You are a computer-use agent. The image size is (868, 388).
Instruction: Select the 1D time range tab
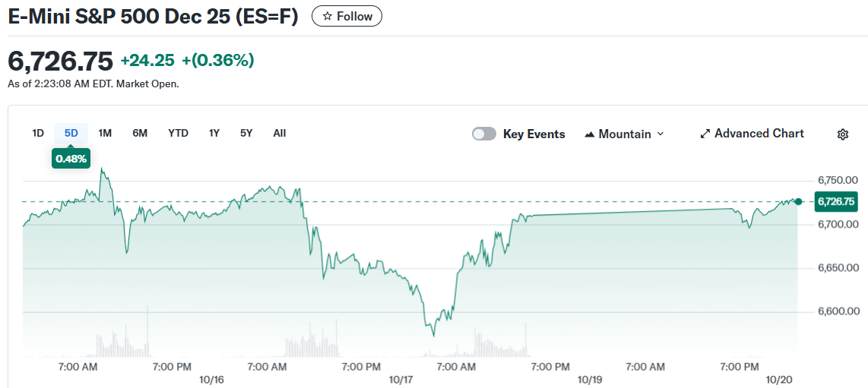(38, 133)
